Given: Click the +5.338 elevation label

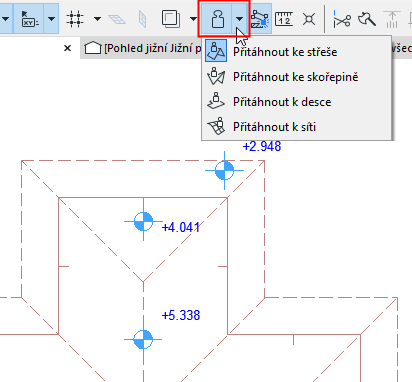Looking at the screenshot, I should click(181, 315).
